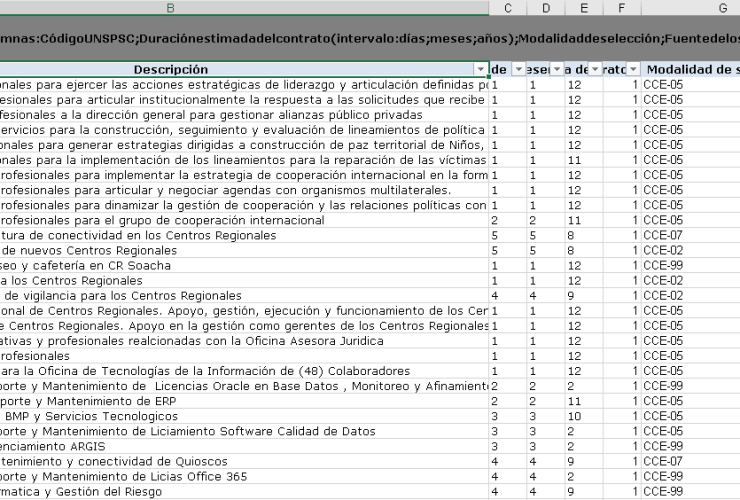
Task: Select cell mentioning Oficina Asesora Juridica
Action: [x=244, y=341]
